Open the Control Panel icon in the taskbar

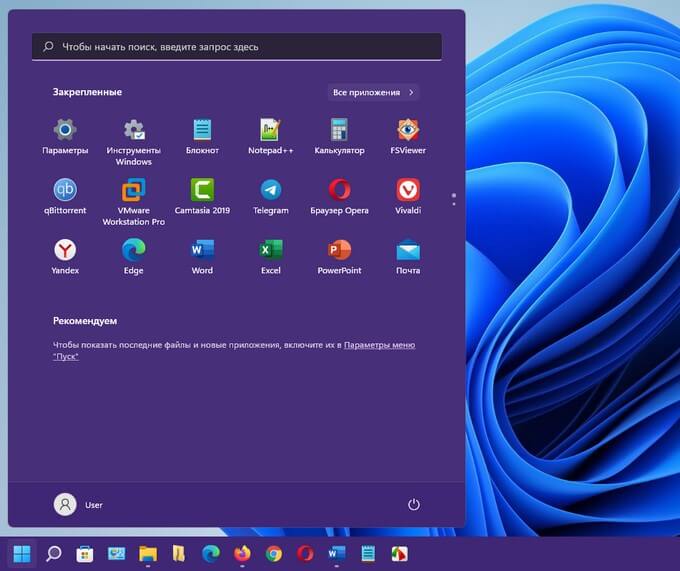(x=116, y=554)
